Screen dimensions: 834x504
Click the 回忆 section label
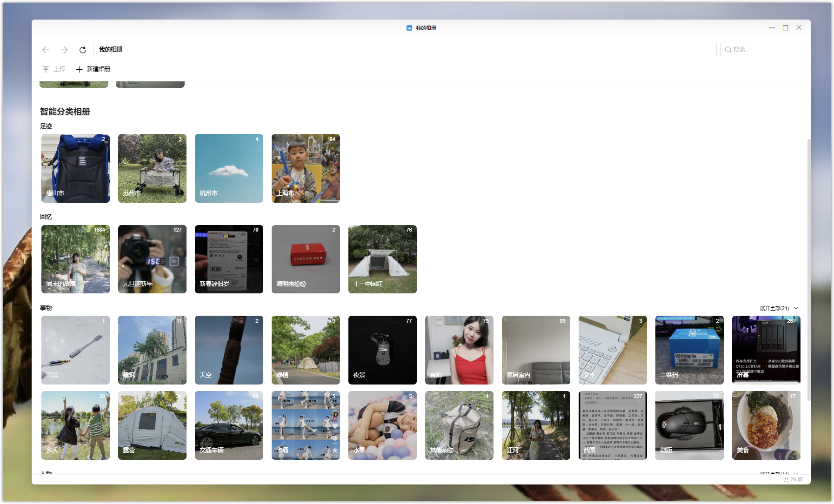point(46,217)
